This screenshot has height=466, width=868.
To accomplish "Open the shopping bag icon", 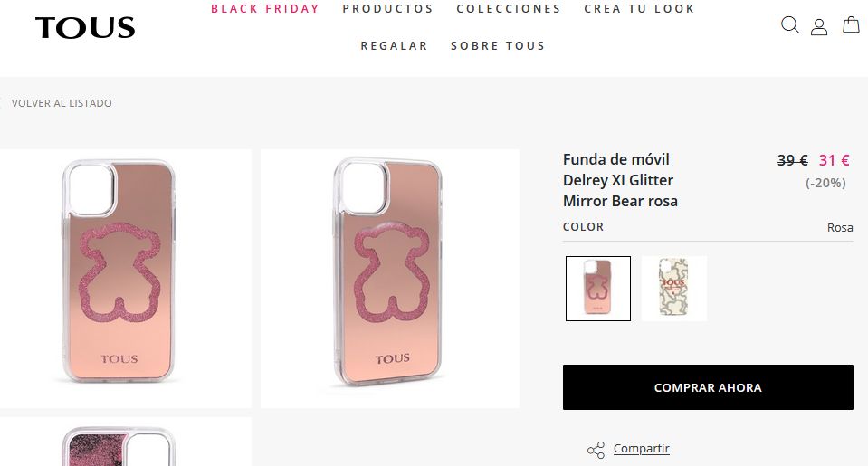I will click(851, 25).
